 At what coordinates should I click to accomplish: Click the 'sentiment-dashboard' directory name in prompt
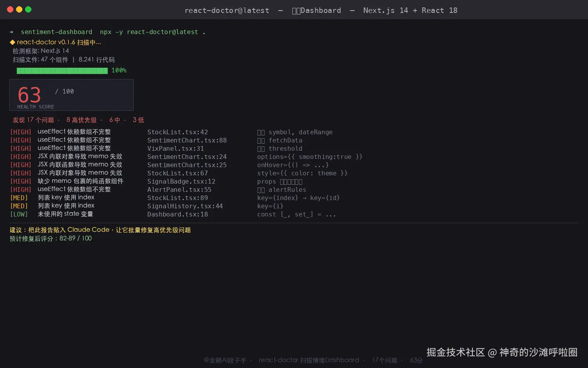pos(56,32)
